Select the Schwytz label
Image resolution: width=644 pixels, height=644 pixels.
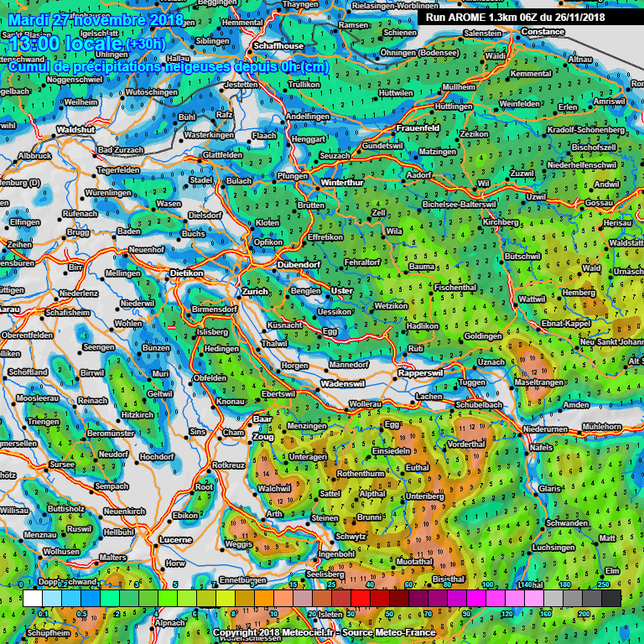point(351,537)
